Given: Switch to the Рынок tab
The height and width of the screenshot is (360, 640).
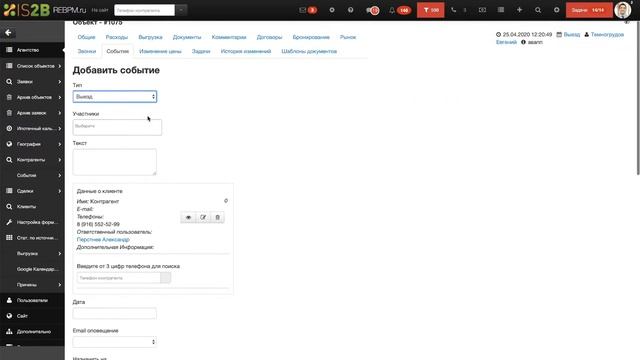Looking at the screenshot, I should click(348, 37).
